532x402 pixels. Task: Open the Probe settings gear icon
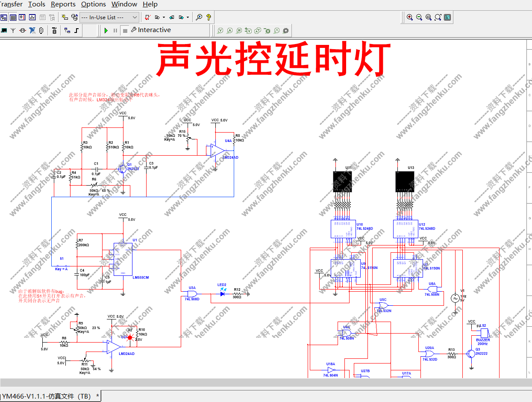coord(285,31)
